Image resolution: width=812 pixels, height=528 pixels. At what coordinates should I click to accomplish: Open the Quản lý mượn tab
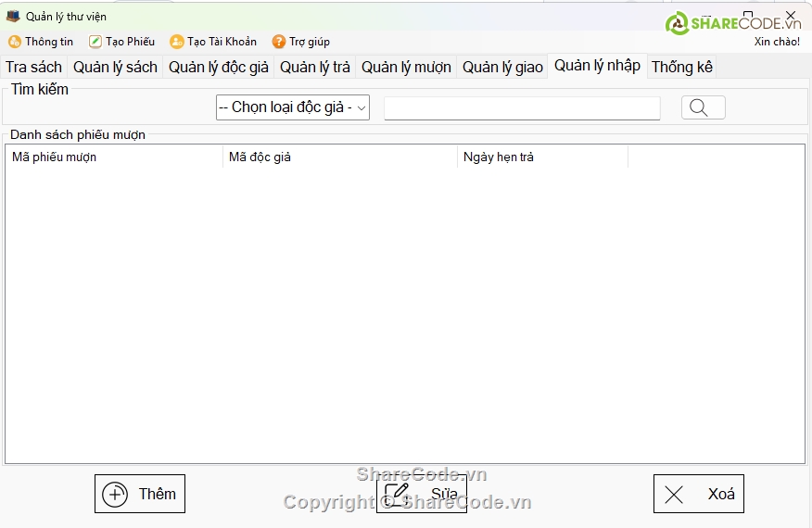click(406, 68)
